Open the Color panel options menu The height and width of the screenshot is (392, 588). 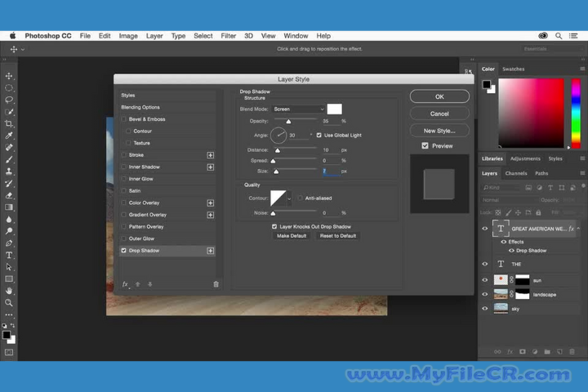(582, 69)
